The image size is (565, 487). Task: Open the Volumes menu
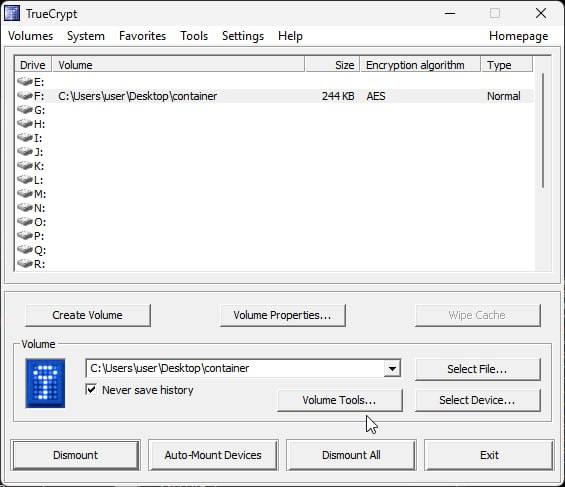tap(31, 36)
